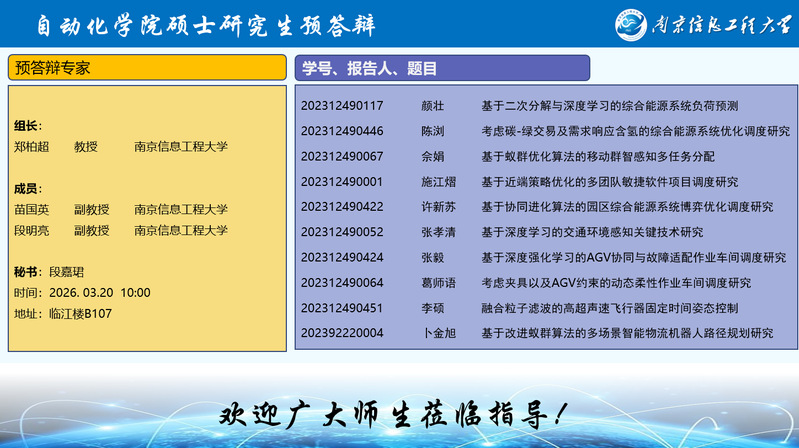The image size is (799, 448).
Task: Select presenter name 葛师语
Action: tap(438, 283)
